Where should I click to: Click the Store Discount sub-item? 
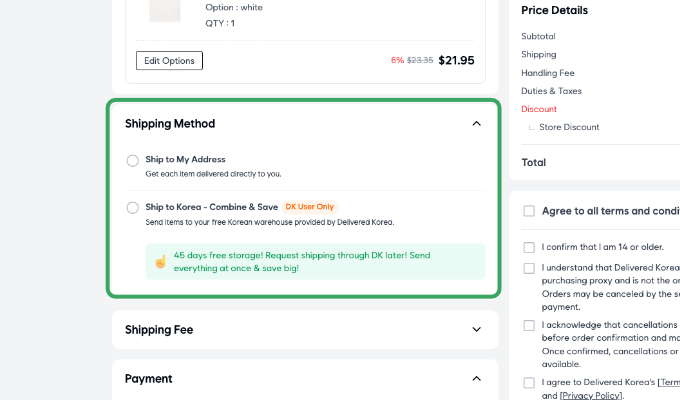[x=569, y=127]
